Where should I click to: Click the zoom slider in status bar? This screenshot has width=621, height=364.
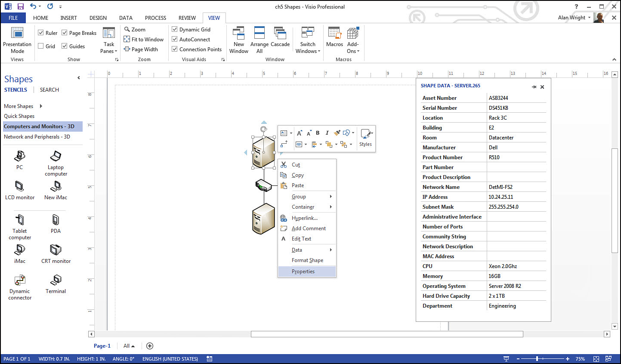(537, 358)
